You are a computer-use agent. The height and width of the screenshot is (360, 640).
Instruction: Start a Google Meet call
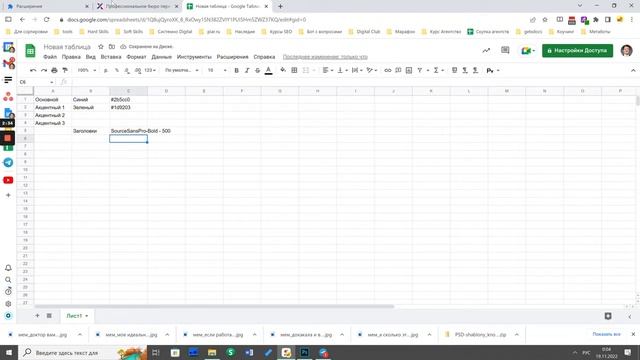pyautogui.click(x=527, y=51)
